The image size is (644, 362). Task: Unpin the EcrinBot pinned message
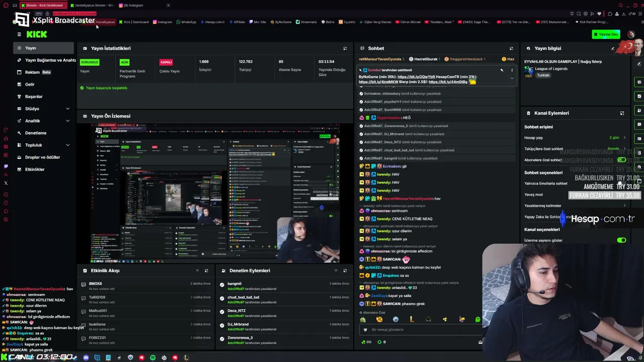pyautogui.click(x=502, y=70)
